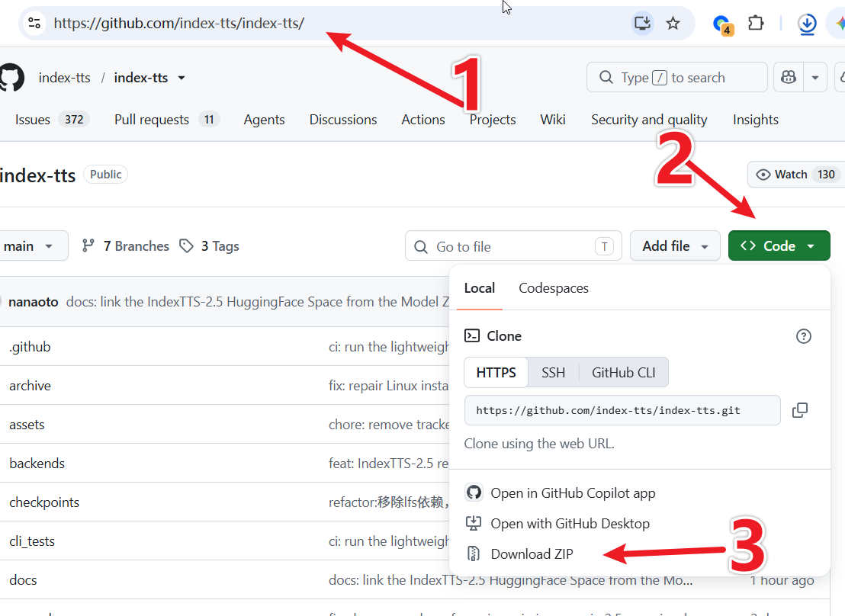The width and height of the screenshot is (845, 616).
Task: Click the Go to file search box
Action: [513, 246]
